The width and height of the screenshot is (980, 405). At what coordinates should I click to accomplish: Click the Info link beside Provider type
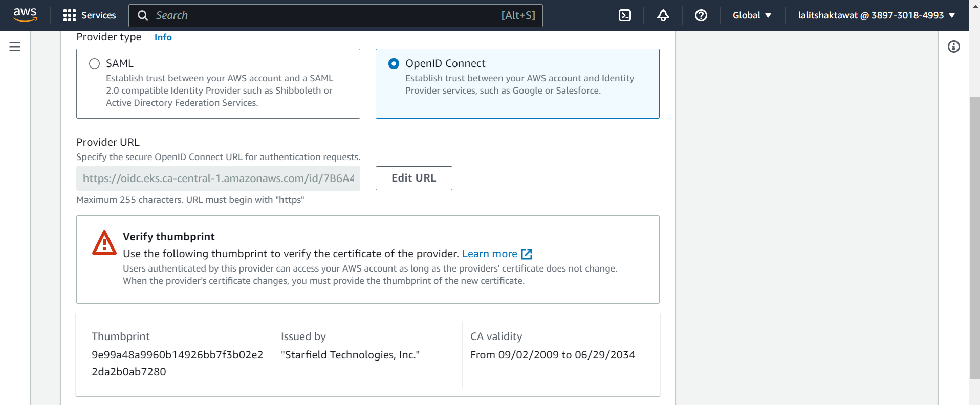163,37
